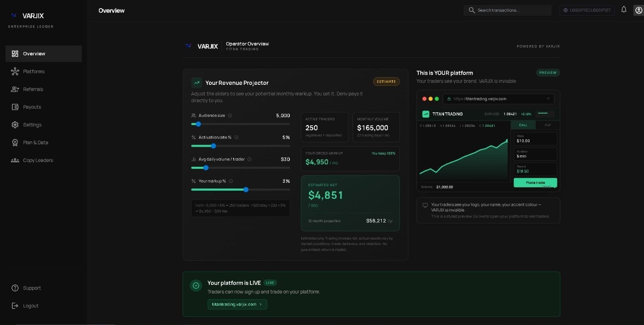Open Support from the sidebar

[44, 288]
